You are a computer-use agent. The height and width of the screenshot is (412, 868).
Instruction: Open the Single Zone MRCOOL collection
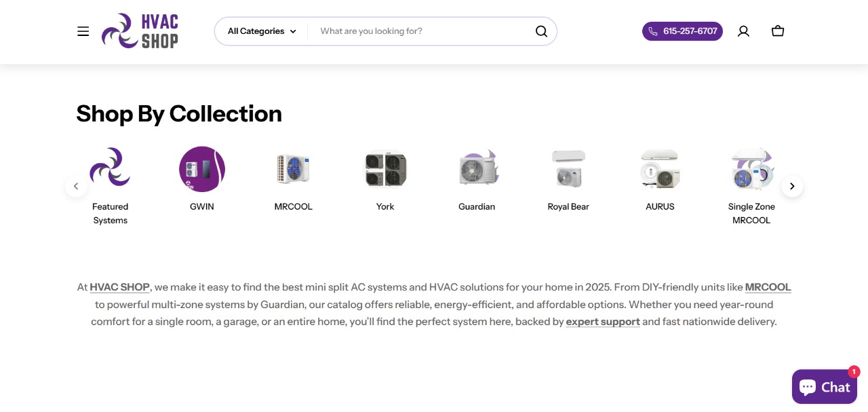pyautogui.click(x=751, y=169)
